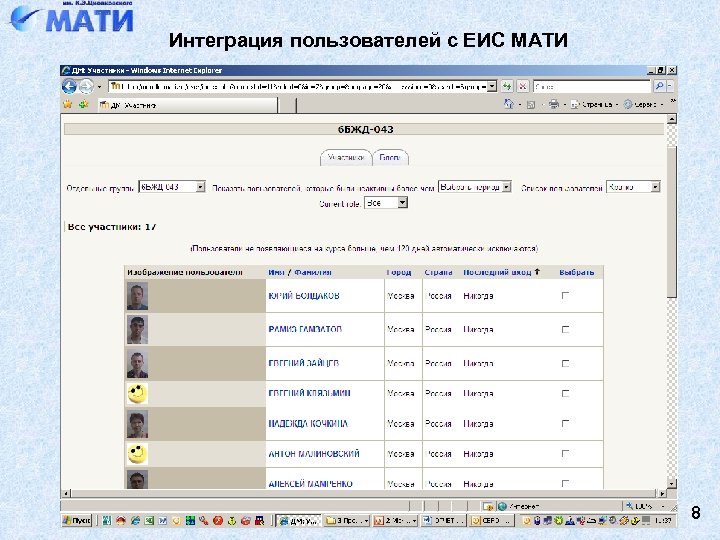720x540 pixels.
Task: Click the browser Forward arrow
Action: click(x=85, y=86)
